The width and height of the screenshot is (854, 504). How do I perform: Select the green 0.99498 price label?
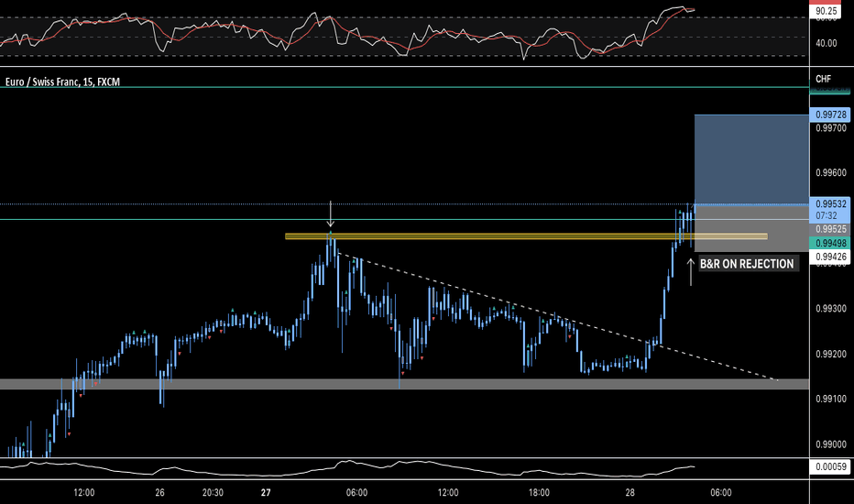tap(830, 243)
